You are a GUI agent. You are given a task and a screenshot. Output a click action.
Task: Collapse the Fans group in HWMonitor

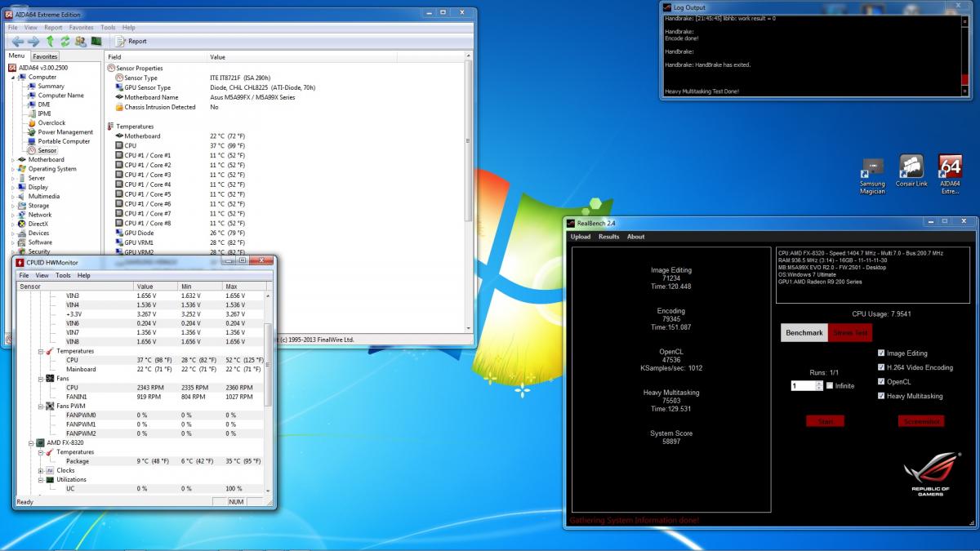coord(40,379)
